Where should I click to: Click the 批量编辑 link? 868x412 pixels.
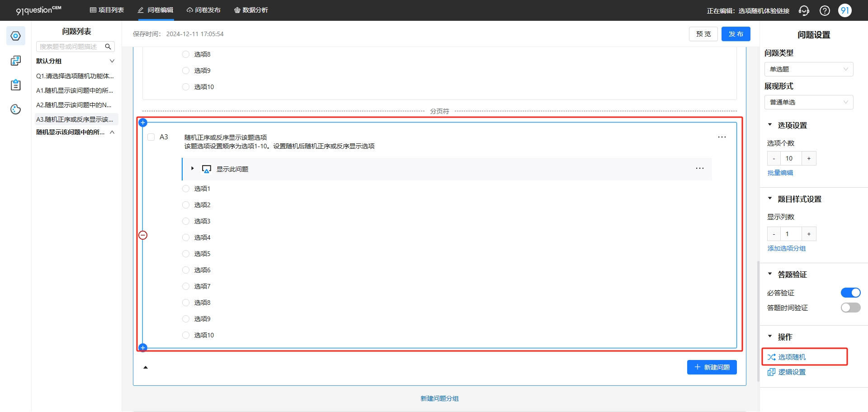pos(780,173)
